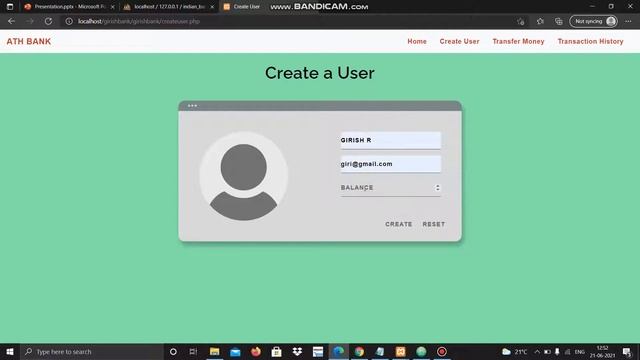This screenshot has height=360, width=640.
Task: Open the Transaction History navigation link
Action: (x=590, y=41)
